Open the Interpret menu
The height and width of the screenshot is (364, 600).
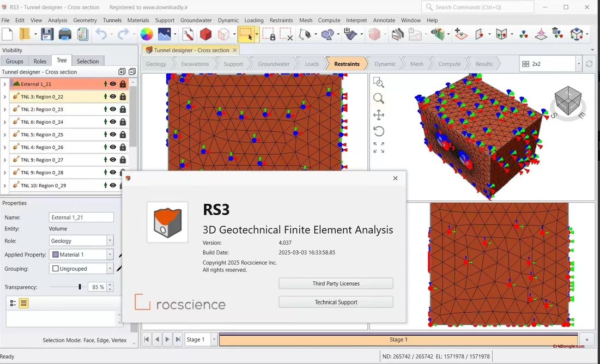click(356, 20)
